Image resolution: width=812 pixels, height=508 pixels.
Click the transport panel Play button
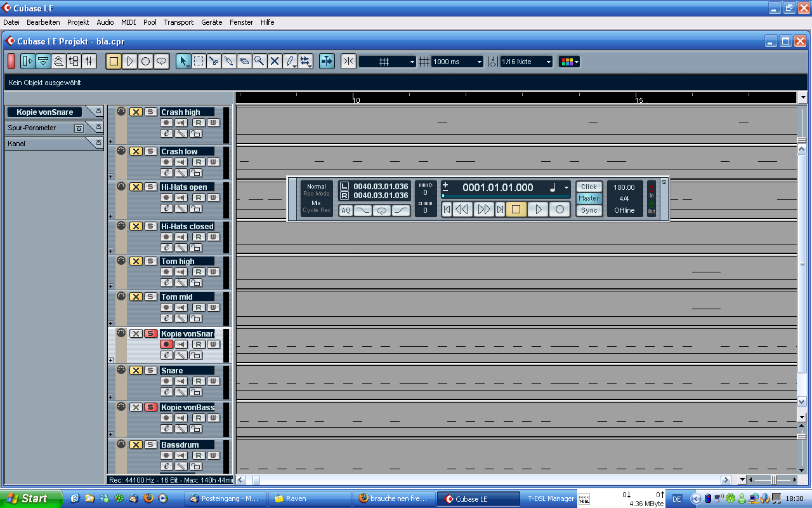538,209
